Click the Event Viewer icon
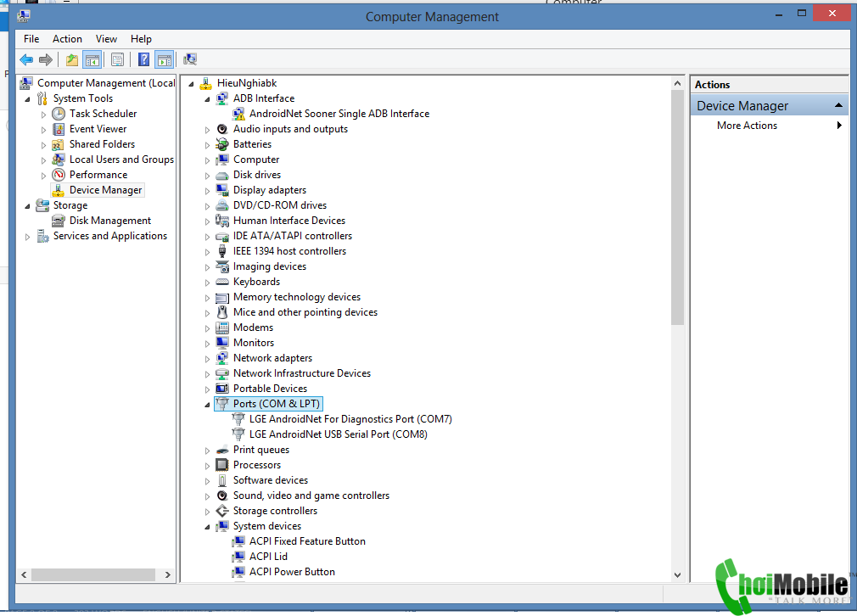 point(59,129)
